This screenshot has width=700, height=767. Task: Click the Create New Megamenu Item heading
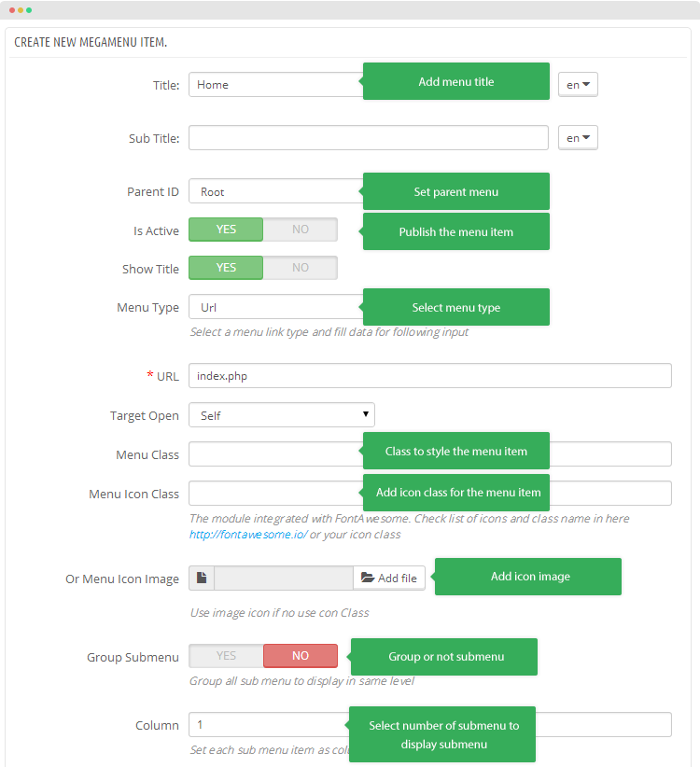(91, 42)
